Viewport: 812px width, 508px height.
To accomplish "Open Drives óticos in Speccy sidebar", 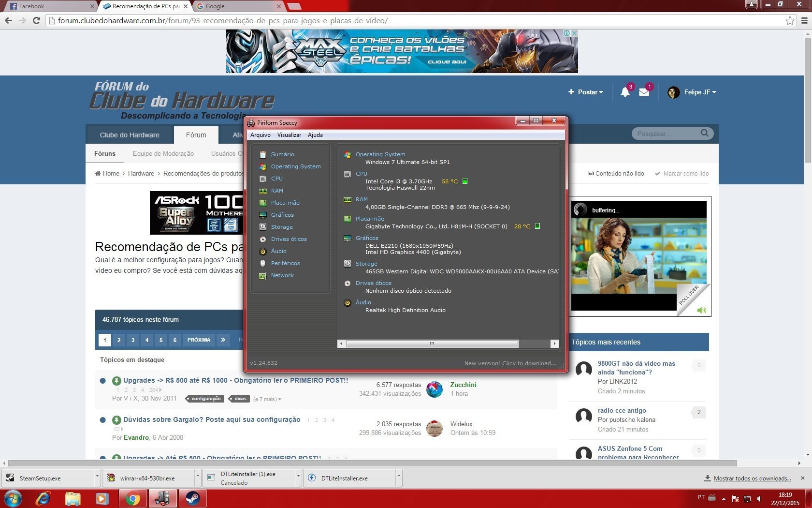I will click(289, 239).
